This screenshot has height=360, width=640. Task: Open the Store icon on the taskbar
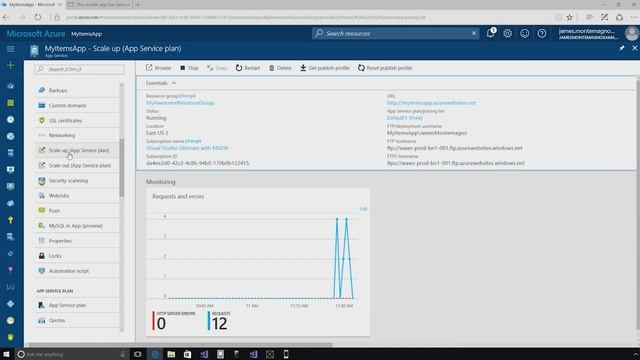187,354
